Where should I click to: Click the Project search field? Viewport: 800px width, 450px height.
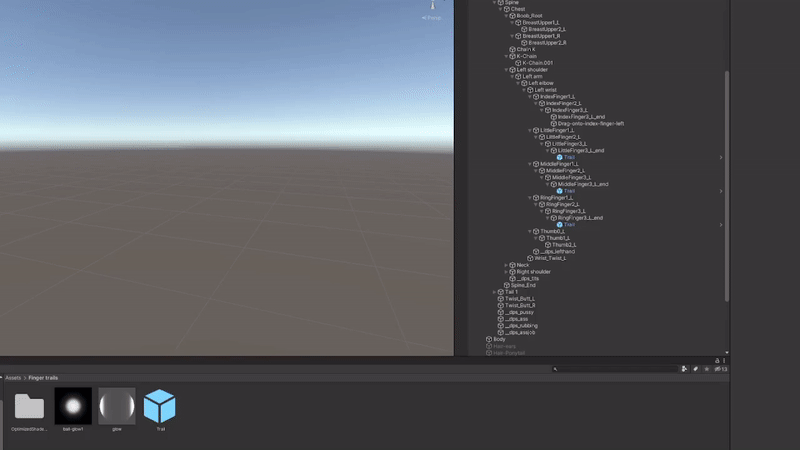tap(615, 369)
